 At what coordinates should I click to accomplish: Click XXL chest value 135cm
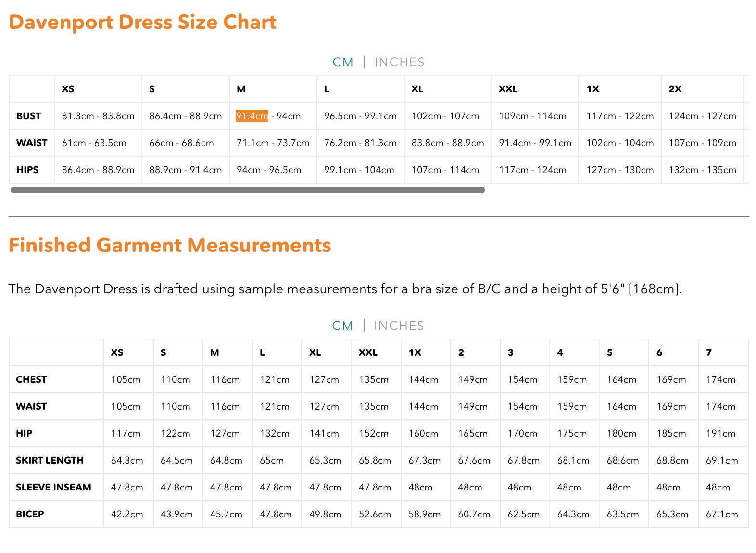pos(374,379)
